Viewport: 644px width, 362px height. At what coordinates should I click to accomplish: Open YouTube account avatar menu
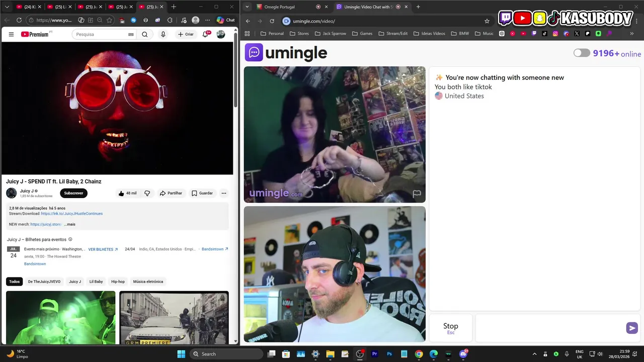[221, 34]
